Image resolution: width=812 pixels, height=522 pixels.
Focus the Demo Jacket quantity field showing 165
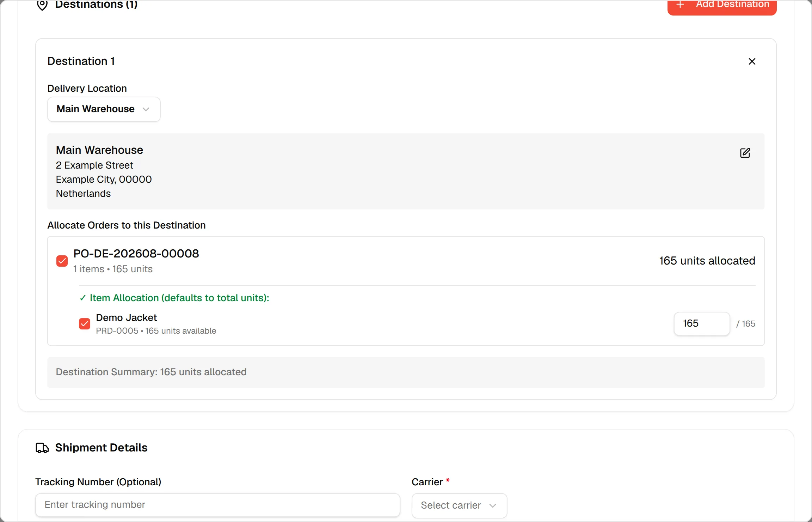[702, 323]
